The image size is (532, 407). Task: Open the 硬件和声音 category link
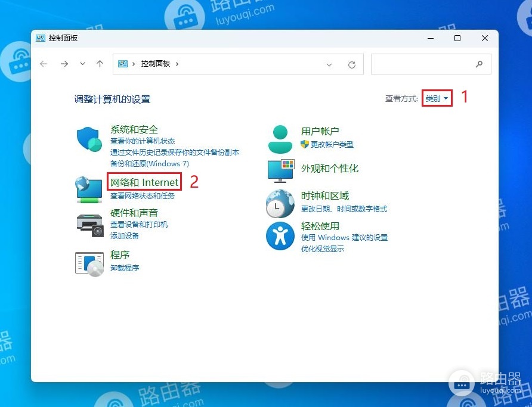coord(134,213)
